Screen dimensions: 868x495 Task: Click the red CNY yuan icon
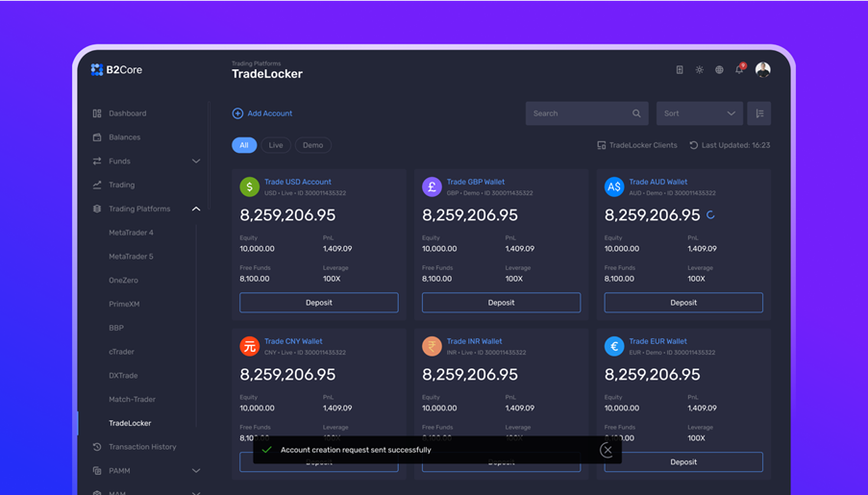pos(250,347)
